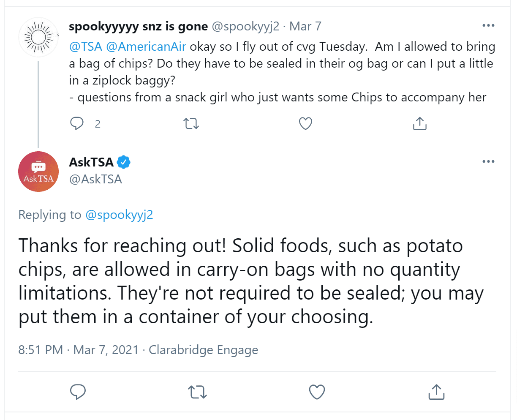Open the 8:51 PM Mar 7, 2021 timestamp
This screenshot has width=517, height=420.
click(x=79, y=350)
